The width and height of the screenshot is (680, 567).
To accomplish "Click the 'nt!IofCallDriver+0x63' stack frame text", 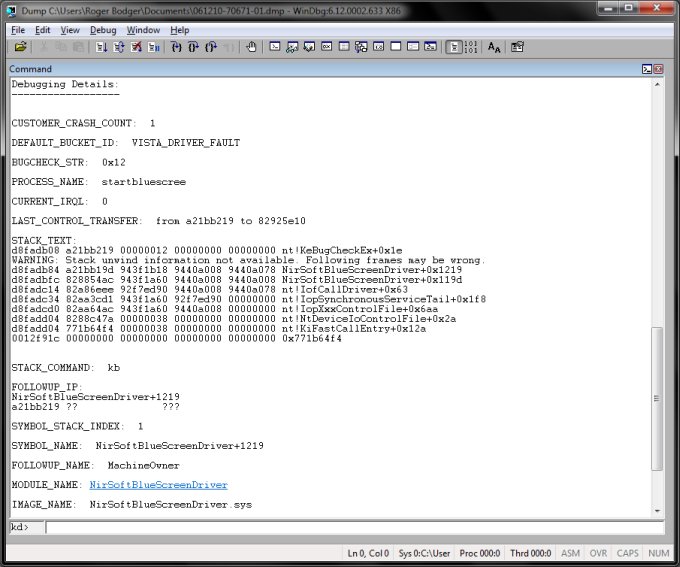I will point(345,289).
